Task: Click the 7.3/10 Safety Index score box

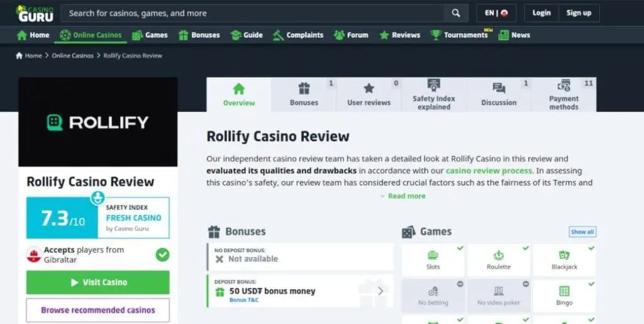Action: (x=62, y=218)
